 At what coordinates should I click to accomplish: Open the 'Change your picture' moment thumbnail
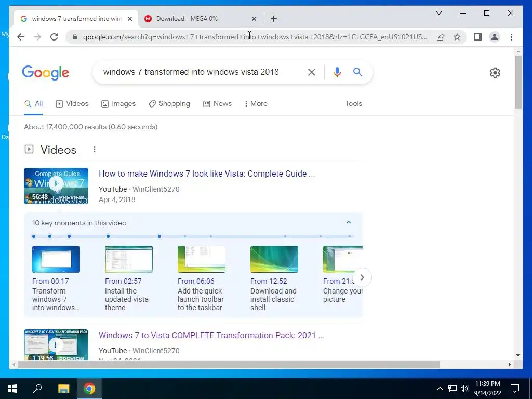point(343,259)
